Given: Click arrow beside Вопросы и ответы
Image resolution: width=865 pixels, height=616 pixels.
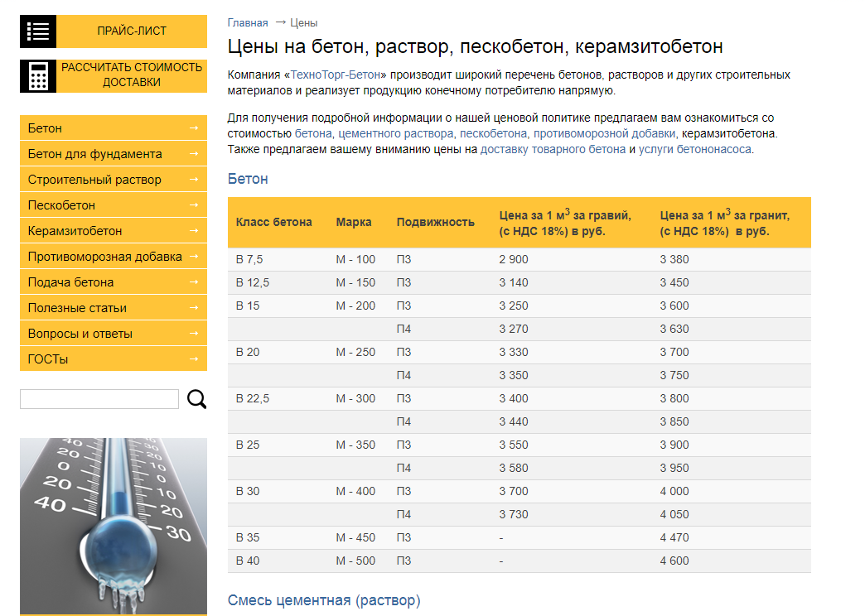Looking at the screenshot, I should click(193, 334).
